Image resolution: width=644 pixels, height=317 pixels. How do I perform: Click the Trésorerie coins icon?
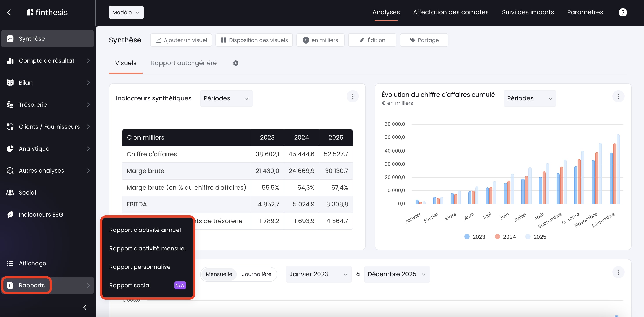pyautogui.click(x=10, y=105)
